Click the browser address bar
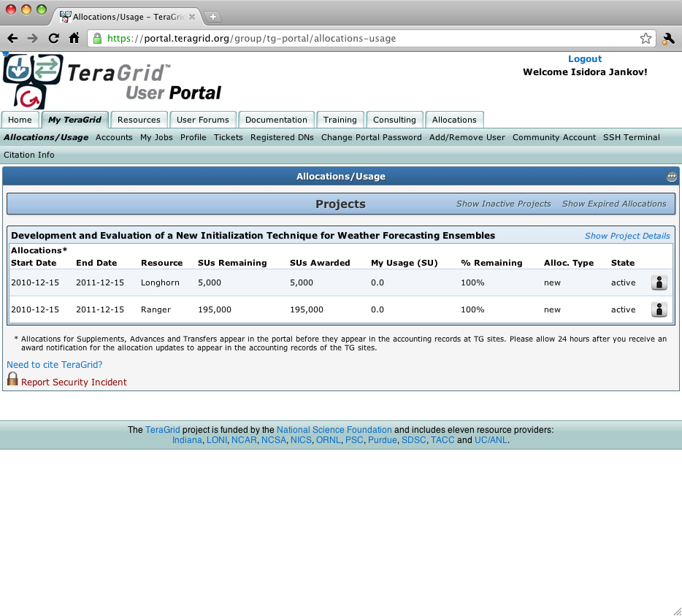This screenshot has height=616, width=682. [x=365, y=39]
